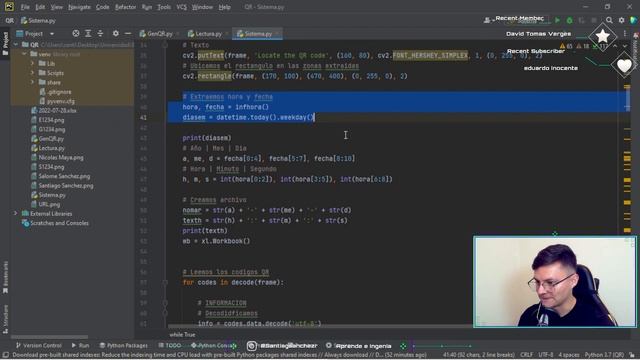The width and height of the screenshot is (640, 360).
Task: Open the Run menu
Action: 147,7
